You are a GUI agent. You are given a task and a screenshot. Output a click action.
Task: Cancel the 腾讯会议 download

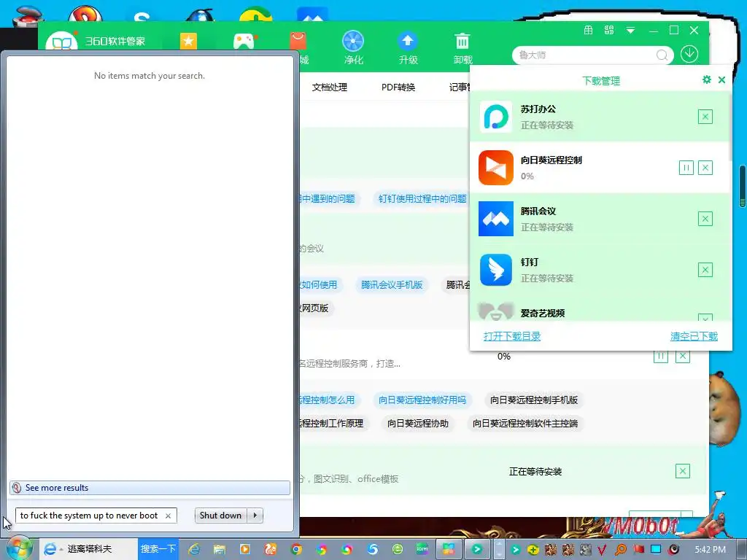click(x=705, y=219)
